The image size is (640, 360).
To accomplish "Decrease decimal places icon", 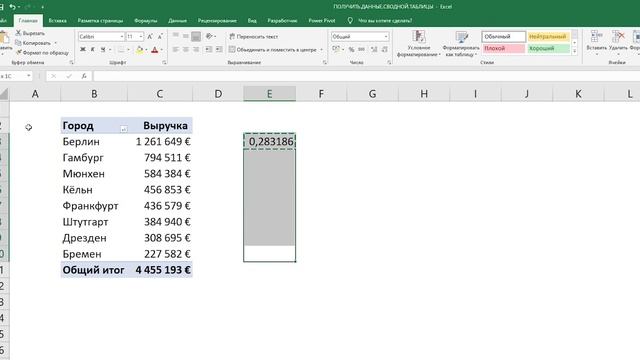I will (384, 49).
